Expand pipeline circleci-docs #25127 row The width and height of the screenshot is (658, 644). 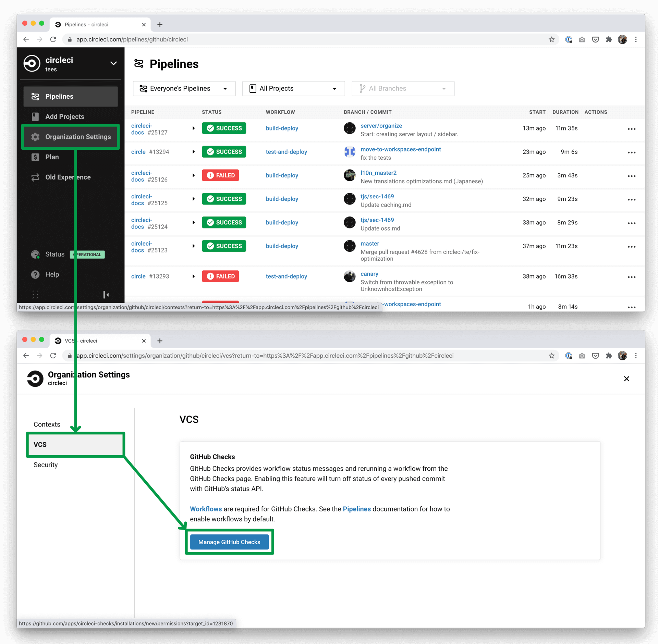(193, 128)
